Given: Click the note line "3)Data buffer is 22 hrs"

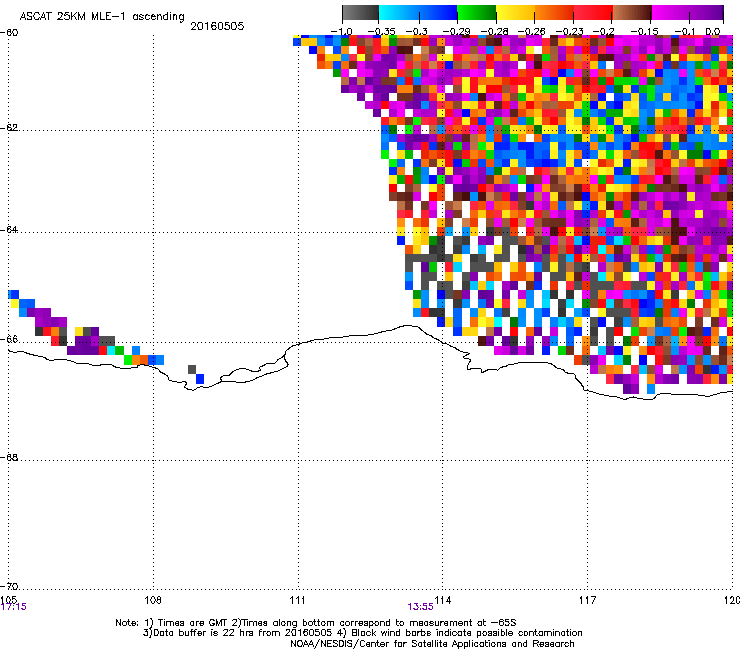Looking at the screenshot, I should click(362, 633).
